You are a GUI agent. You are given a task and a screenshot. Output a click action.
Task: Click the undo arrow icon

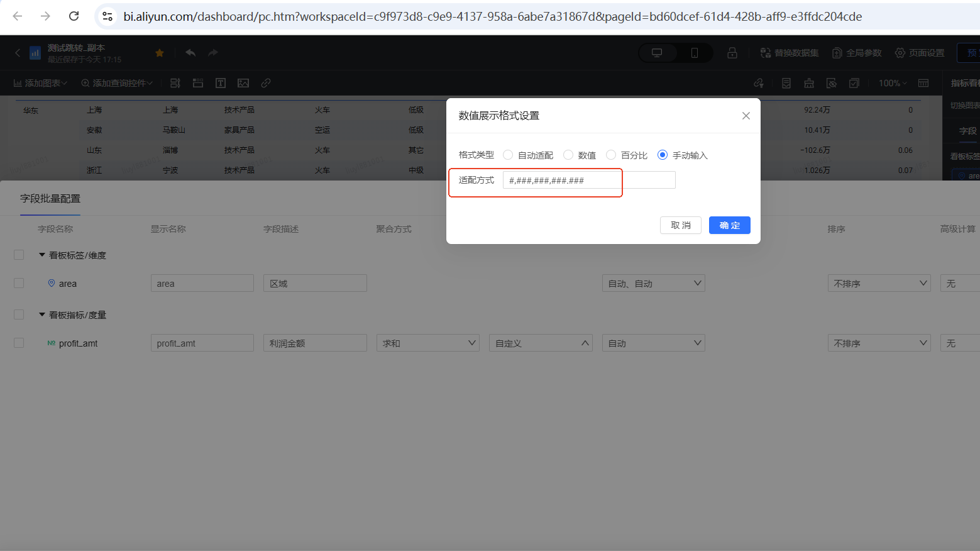click(x=190, y=53)
